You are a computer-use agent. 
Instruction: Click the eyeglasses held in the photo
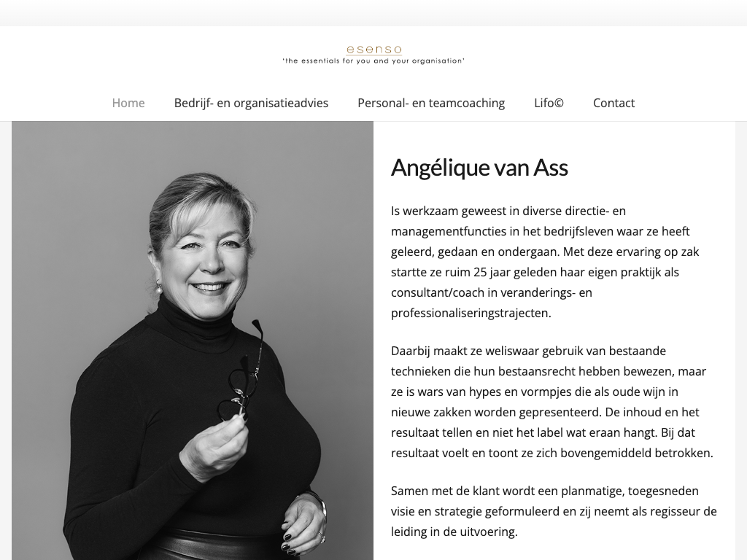pos(241,371)
